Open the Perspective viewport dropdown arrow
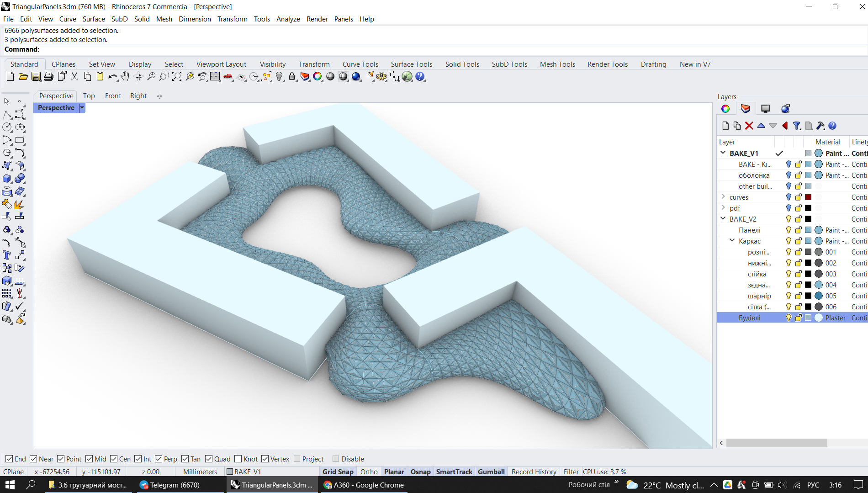868x493 pixels. 82,108
